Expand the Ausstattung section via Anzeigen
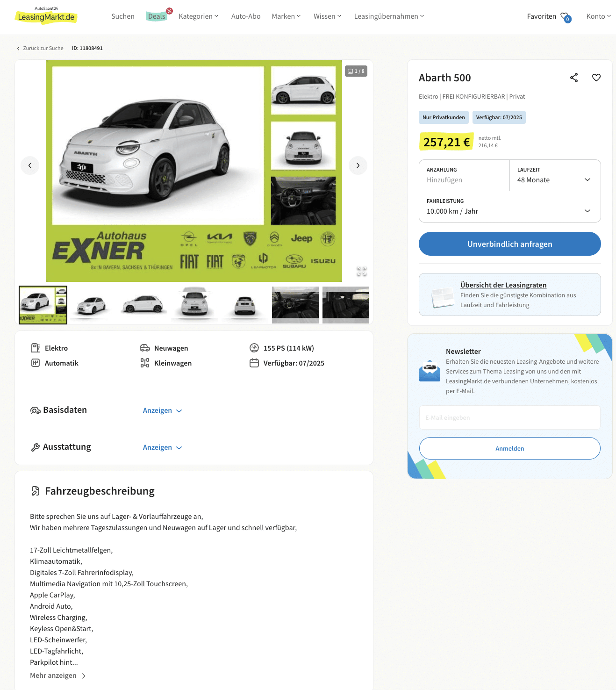This screenshot has height=690, width=616. click(162, 447)
